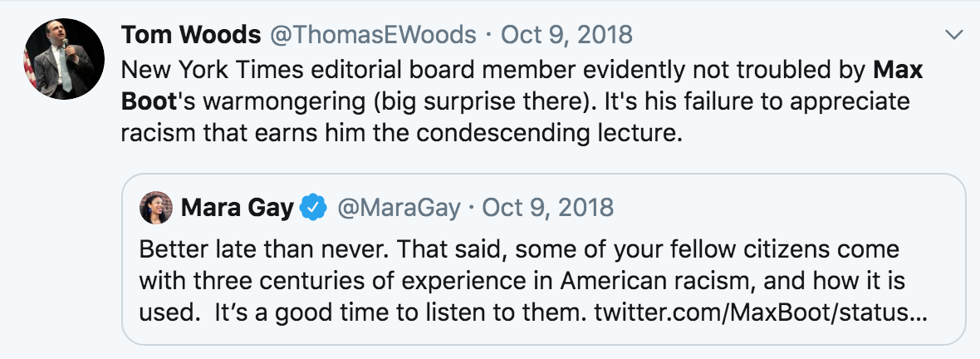Open Mara Gay's small avatar in quoted tweet

pyautogui.click(x=155, y=207)
